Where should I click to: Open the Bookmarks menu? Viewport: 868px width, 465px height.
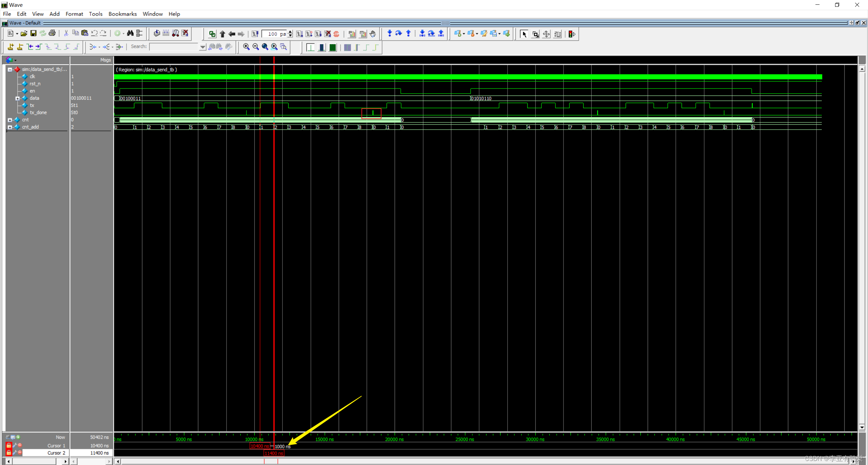[122, 14]
